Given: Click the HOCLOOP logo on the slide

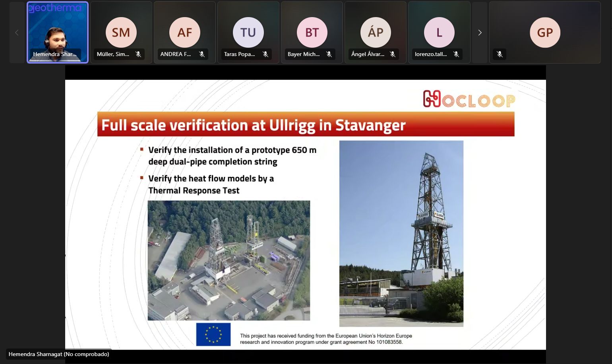Looking at the screenshot, I should (x=469, y=99).
